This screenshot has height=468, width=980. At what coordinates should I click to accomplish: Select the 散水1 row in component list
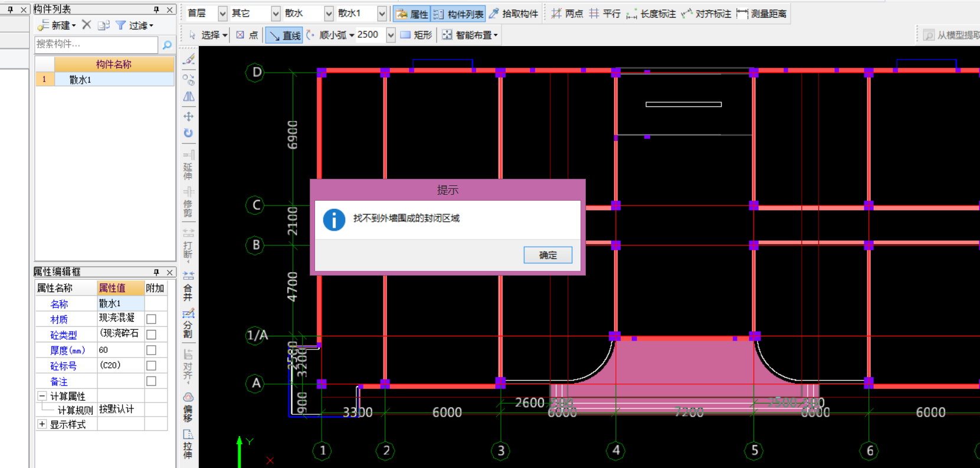click(104, 80)
